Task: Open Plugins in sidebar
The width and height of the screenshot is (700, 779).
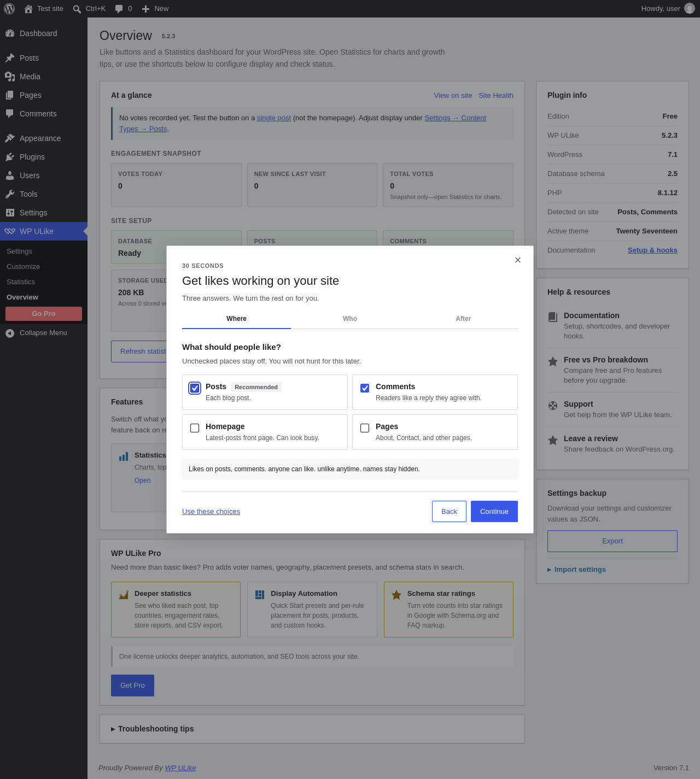Action: point(44,157)
